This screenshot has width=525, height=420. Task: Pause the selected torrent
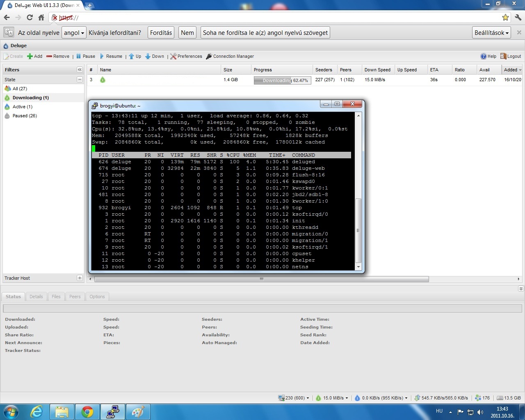[85, 56]
